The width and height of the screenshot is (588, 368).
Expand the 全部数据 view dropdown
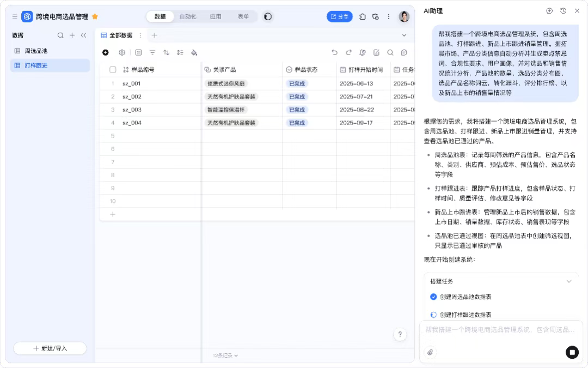(404, 35)
